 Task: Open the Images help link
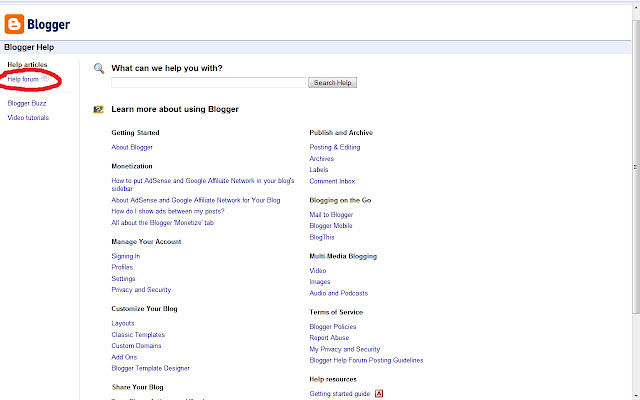[320, 282]
